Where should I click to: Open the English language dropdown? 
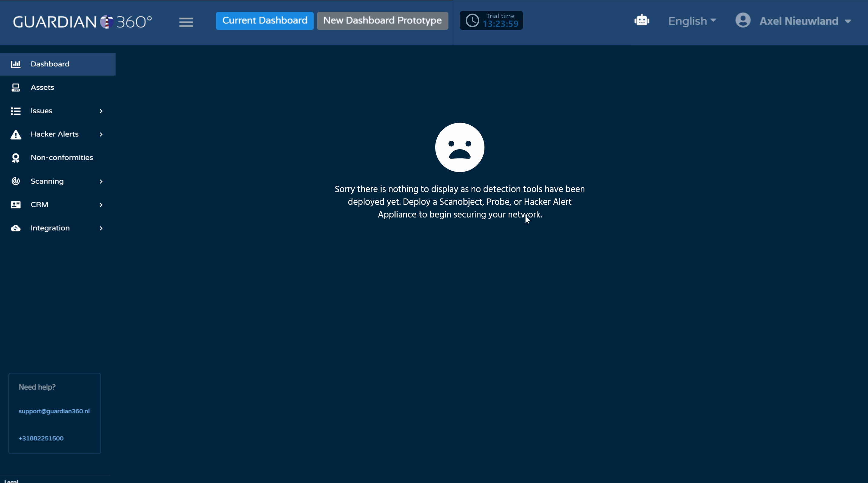coord(692,21)
